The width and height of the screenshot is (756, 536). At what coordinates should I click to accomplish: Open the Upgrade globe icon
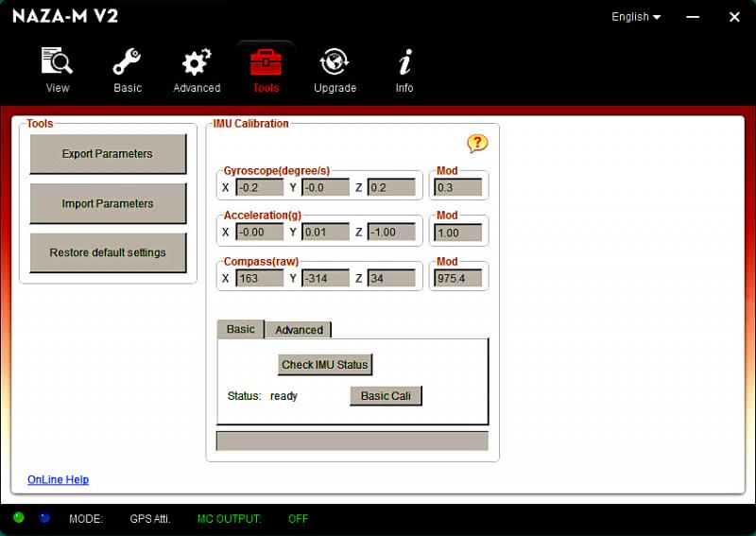coord(335,63)
